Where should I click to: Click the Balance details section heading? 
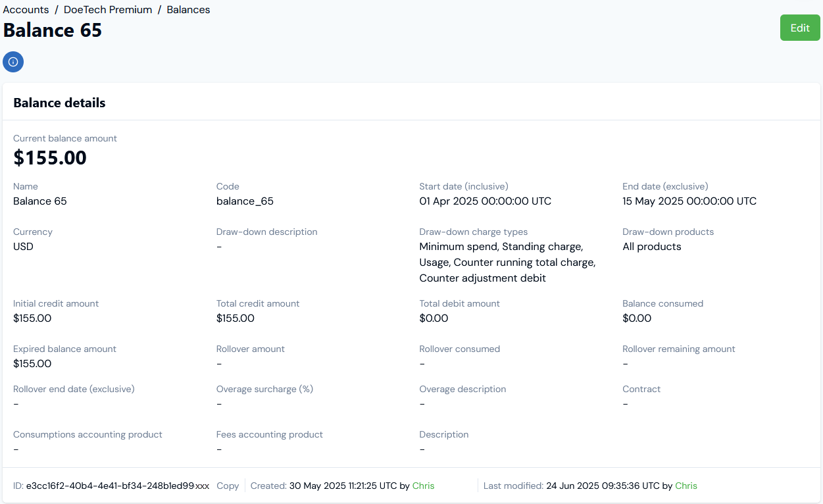[x=59, y=103]
